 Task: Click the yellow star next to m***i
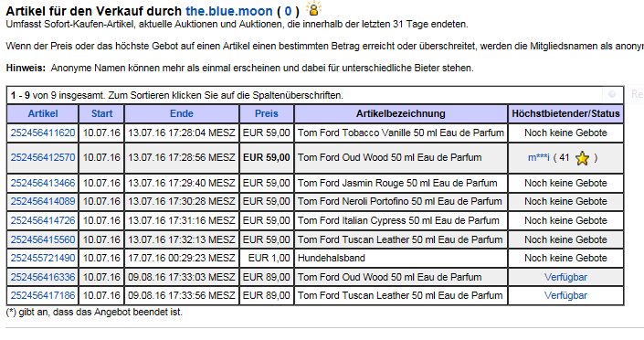click(x=582, y=158)
